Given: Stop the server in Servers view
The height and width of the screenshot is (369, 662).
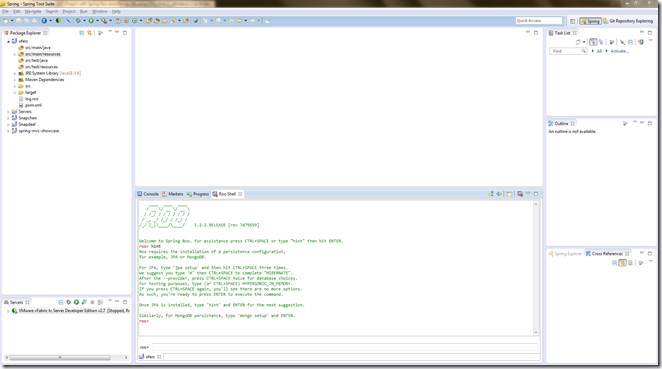Looking at the screenshot, I should (92, 302).
